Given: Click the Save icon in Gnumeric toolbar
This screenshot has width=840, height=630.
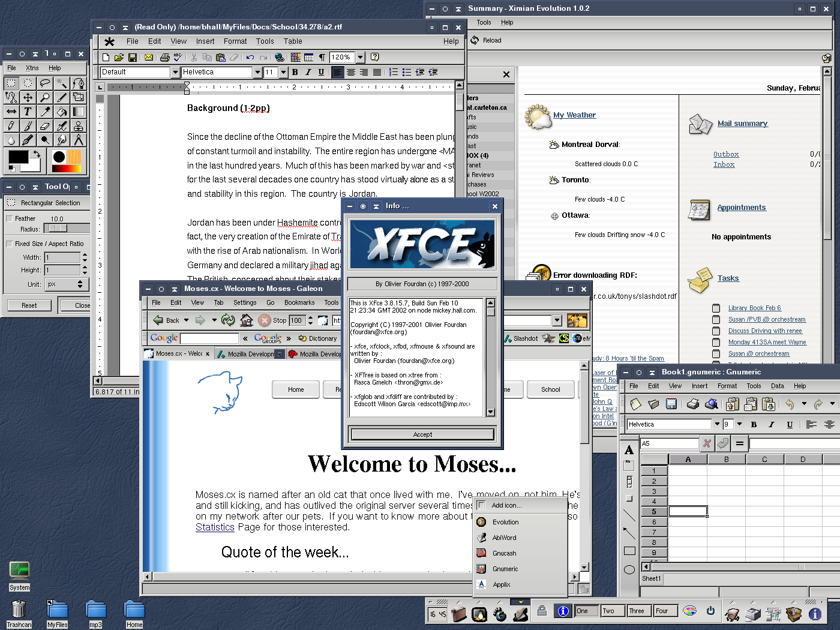Looking at the screenshot, I should click(671, 404).
